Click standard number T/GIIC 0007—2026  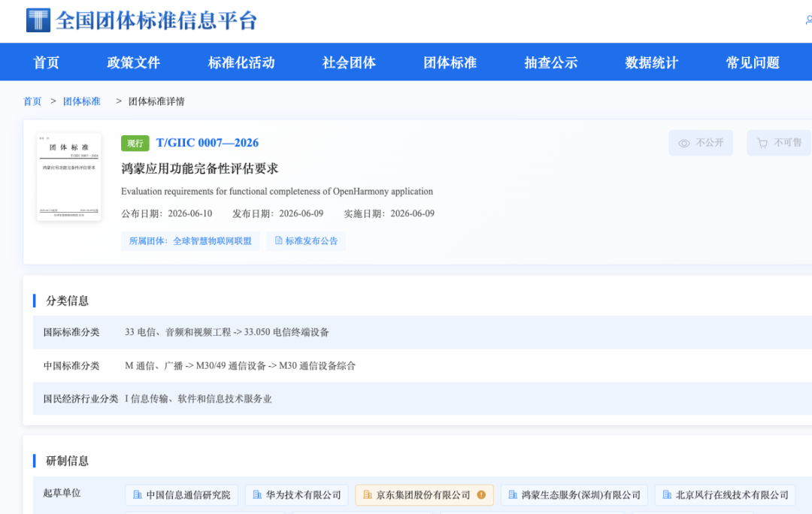pos(208,143)
